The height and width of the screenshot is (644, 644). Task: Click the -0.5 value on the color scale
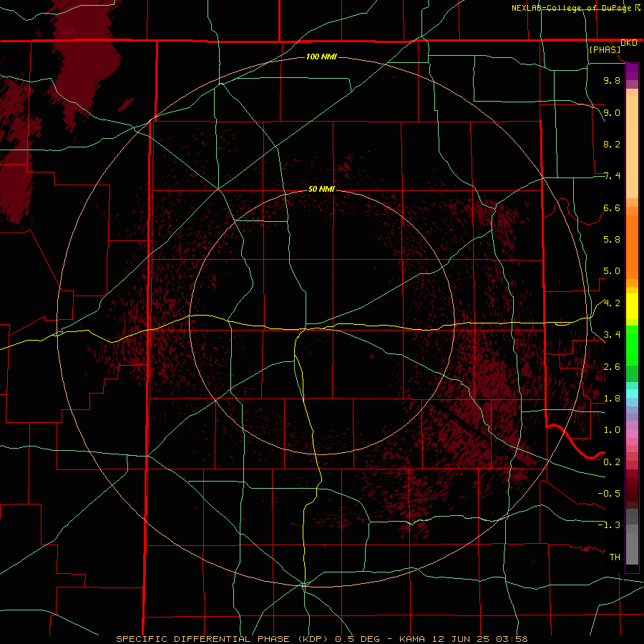click(609, 494)
